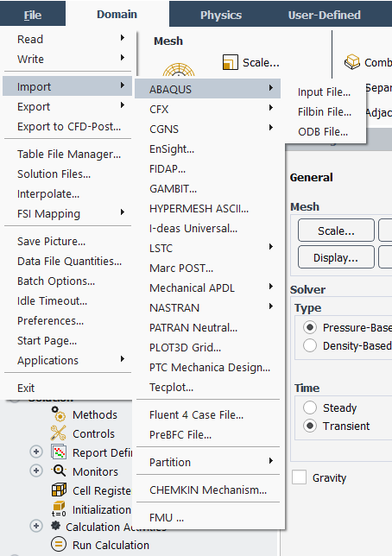
Task: Click the Cell Registers cube icon
Action: (59, 490)
